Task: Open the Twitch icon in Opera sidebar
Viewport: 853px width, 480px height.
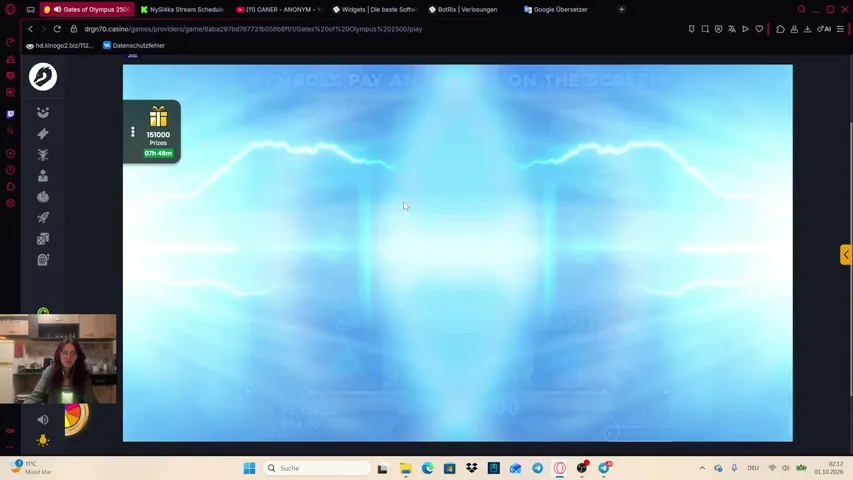Action: (10, 114)
